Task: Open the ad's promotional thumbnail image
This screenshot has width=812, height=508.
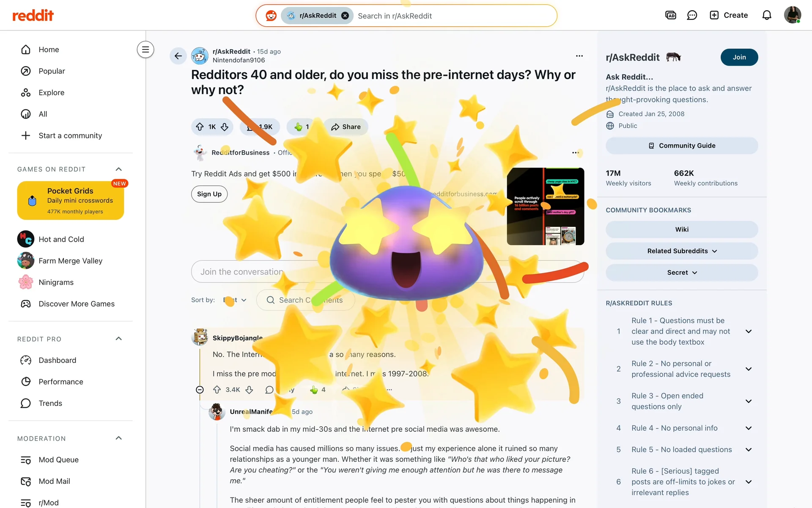Action: click(546, 206)
